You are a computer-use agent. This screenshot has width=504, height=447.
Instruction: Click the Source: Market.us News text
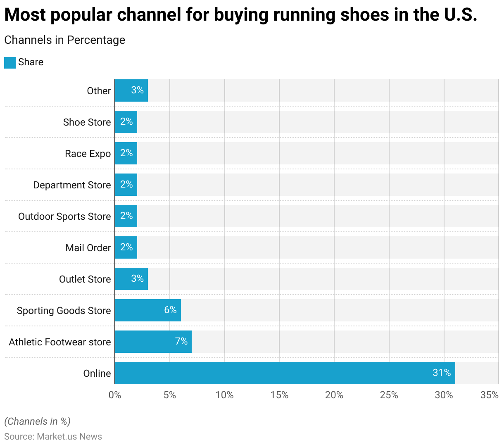(x=53, y=437)
